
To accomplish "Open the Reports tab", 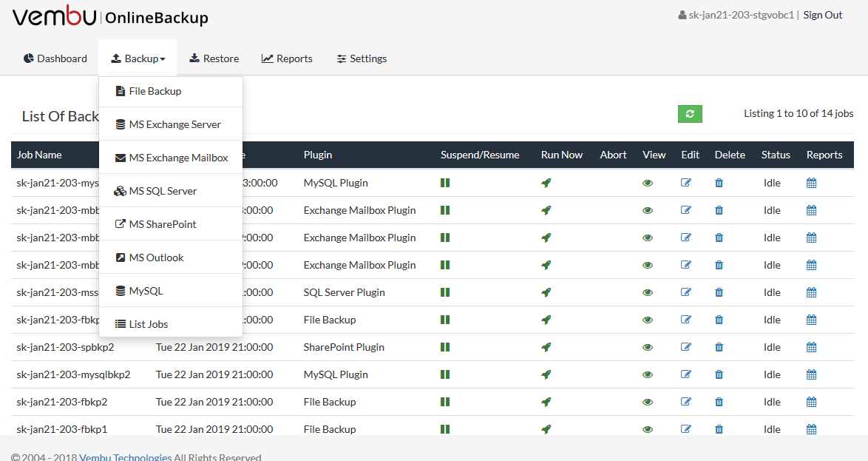I will (287, 58).
